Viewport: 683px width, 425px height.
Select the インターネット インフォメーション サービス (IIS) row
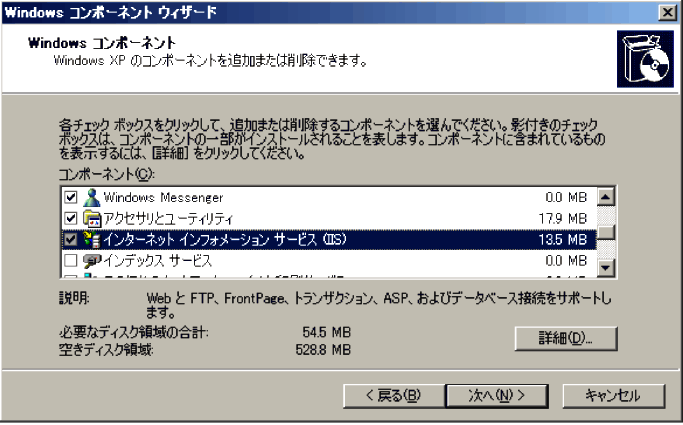[x=329, y=239]
